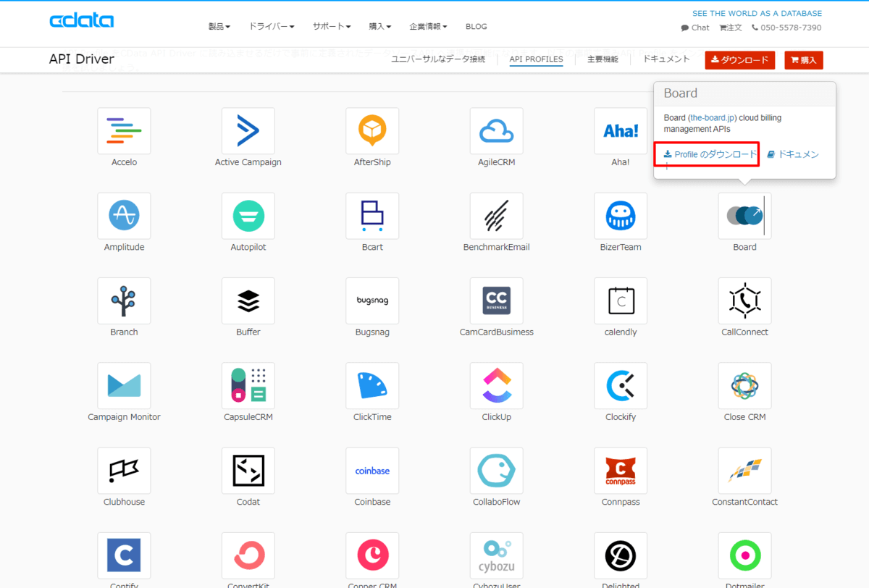Image resolution: width=869 pixels, height=588 pixels.
Task: Choose the Close CRM icon
Action: 744,385
